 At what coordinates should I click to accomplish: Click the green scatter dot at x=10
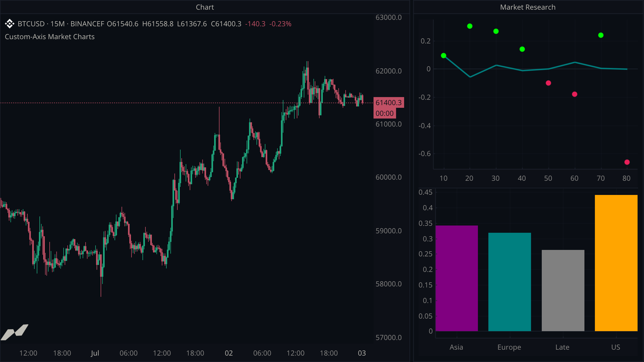click(x=444, y=56)
